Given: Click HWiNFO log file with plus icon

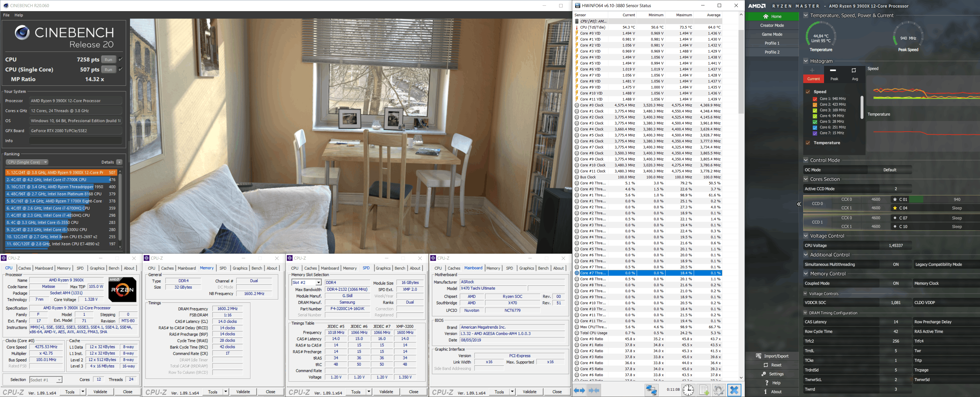Looking at the screenshot, I should [703, 390].
